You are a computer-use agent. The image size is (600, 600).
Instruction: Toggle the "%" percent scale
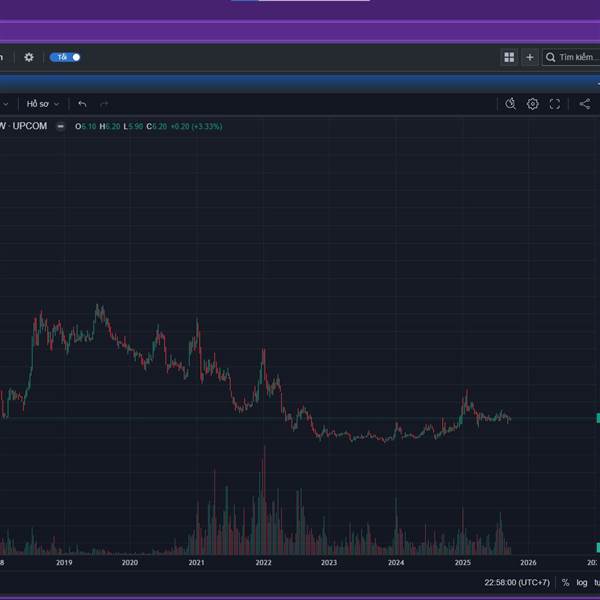tap(565, 583)
